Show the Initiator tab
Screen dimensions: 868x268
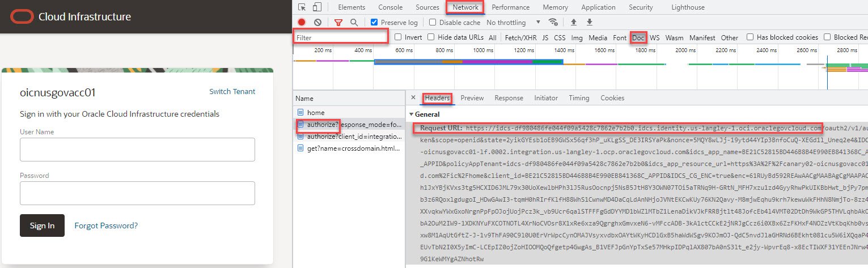click(x=546, y=98)
